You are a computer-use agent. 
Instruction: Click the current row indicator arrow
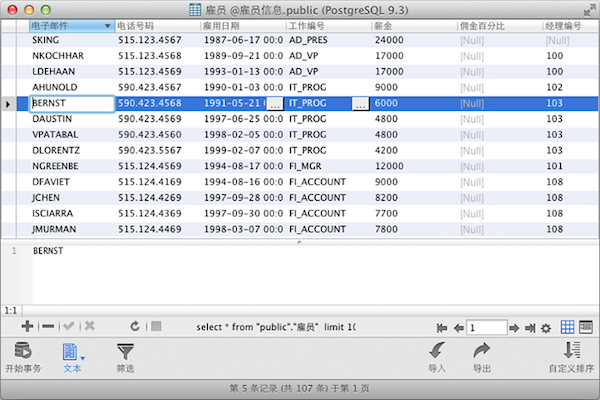coord(8,104)
